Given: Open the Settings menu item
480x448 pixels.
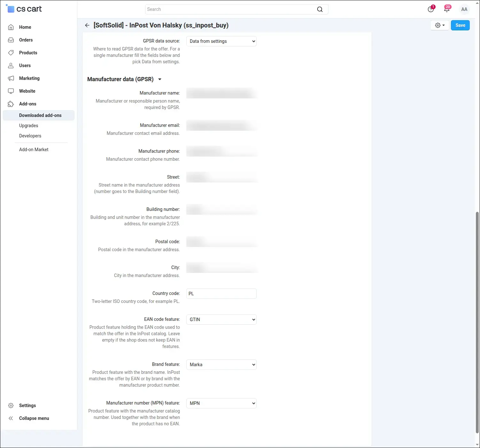Looking at the screenshot, I should (27, 406).
